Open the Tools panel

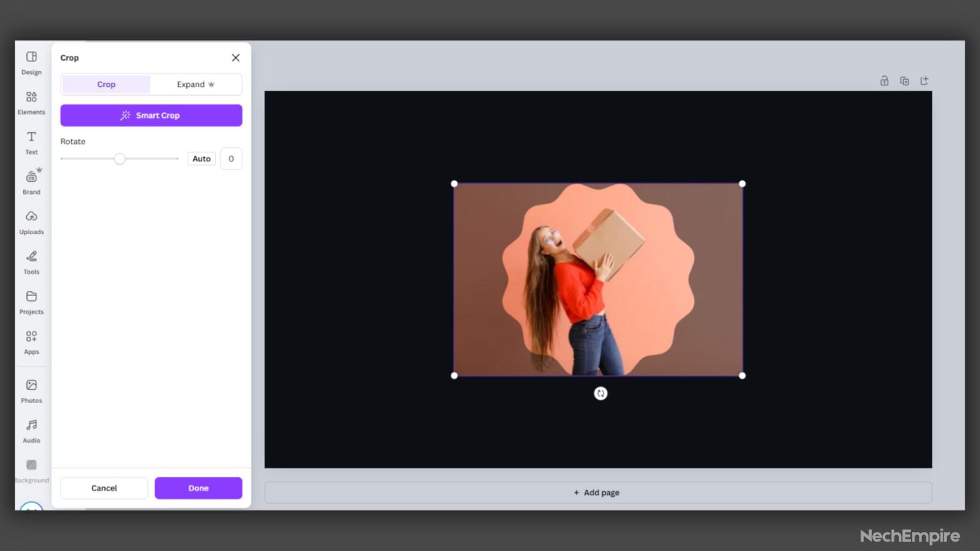[31, 261]
